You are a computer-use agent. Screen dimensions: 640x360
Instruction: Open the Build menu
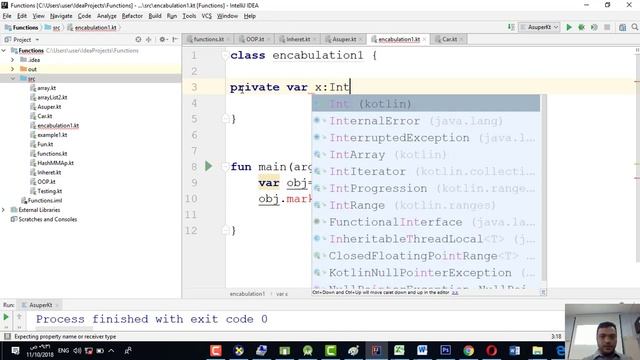click(155, 16)
